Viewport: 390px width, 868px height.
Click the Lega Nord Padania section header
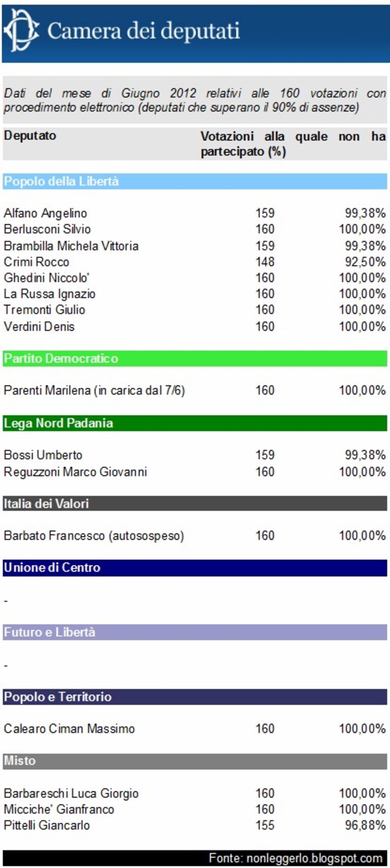195,423
